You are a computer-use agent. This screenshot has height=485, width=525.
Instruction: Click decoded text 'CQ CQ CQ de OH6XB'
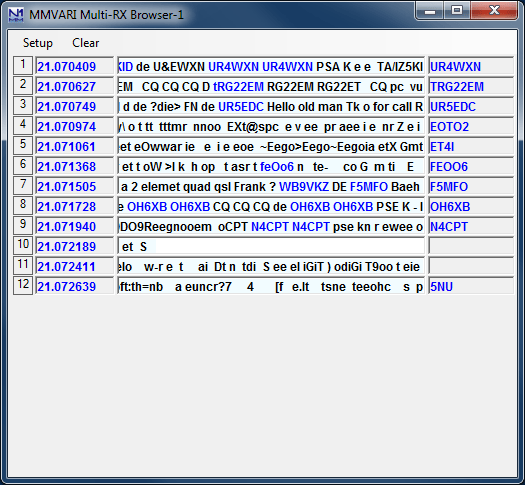(x=272, y=207)
